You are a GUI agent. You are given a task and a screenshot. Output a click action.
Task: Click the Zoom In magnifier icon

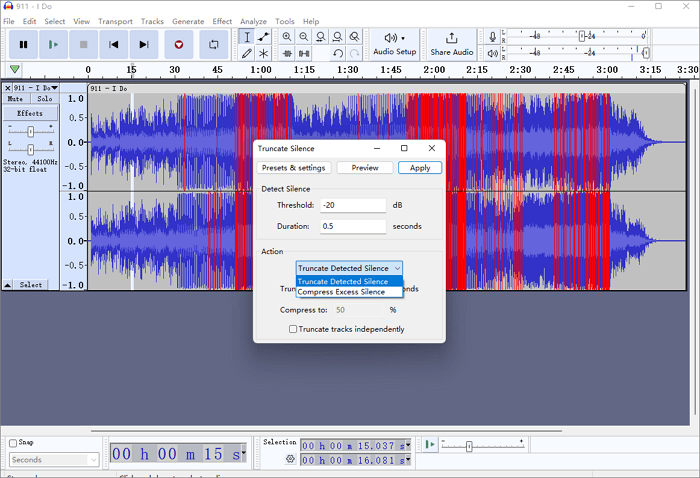coord(287,37)
